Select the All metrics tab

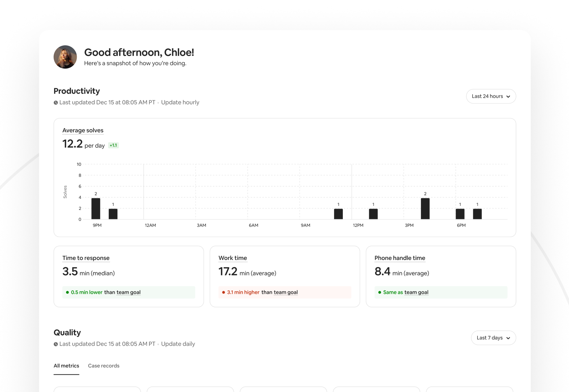pyautogui.click(x=66, y=366)
